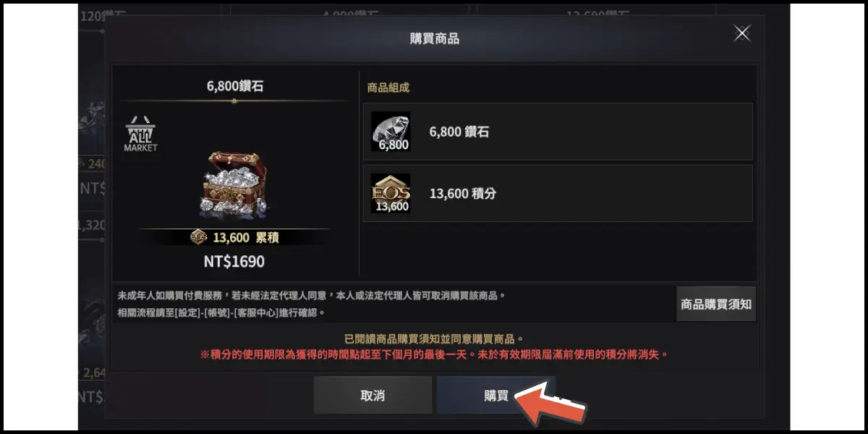Click the diamond icon labeled 6,800

point(391,132)
